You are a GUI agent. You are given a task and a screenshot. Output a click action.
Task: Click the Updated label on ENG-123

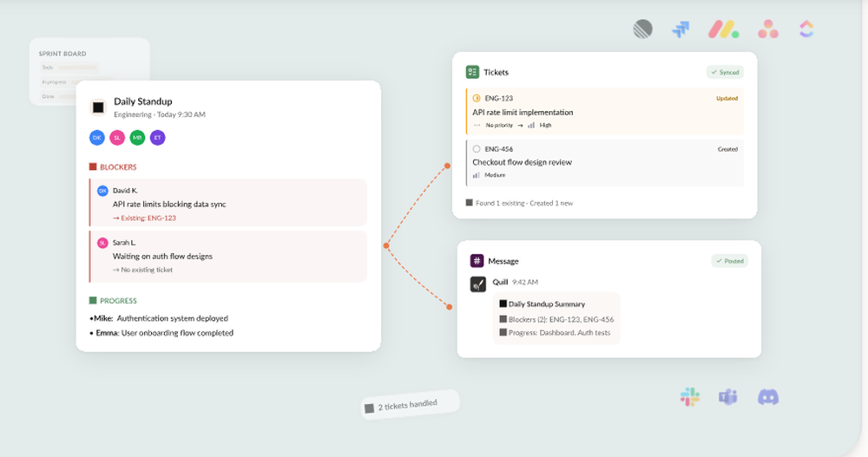pyautogui.click(x=727, y=99)
